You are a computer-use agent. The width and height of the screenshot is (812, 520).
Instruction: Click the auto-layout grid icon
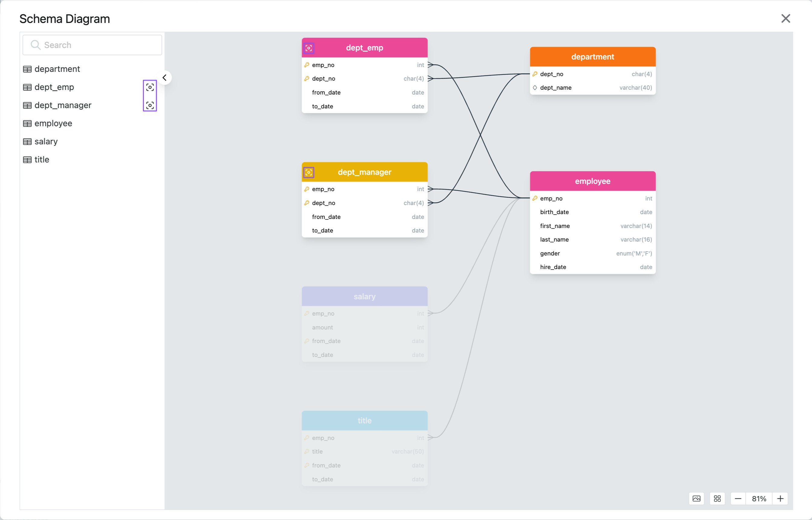[717, 498]
